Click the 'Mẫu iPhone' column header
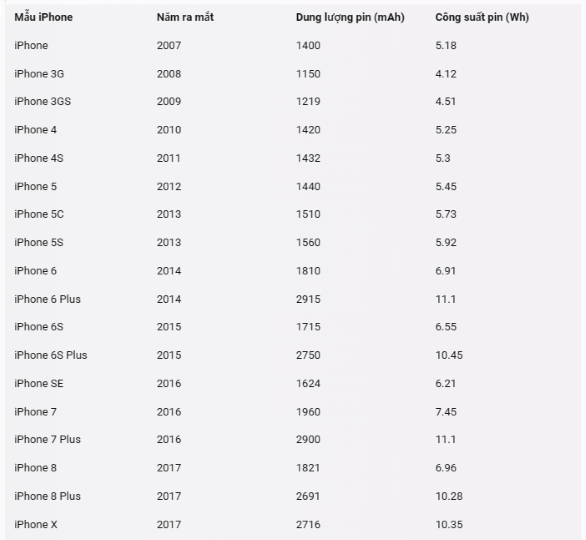Viewport: 586px width, 540px height. pyautogui.click(x=43, y=17)
